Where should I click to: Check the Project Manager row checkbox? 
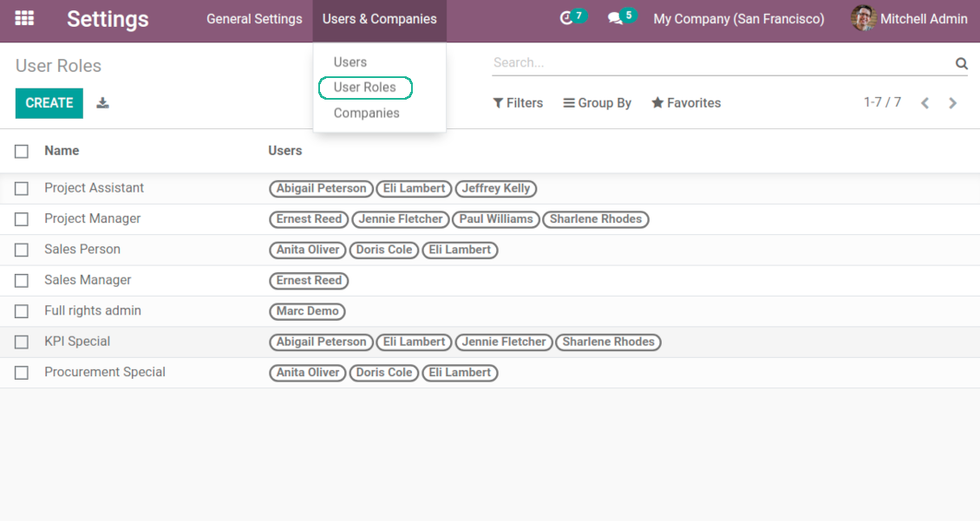point(22,219)
